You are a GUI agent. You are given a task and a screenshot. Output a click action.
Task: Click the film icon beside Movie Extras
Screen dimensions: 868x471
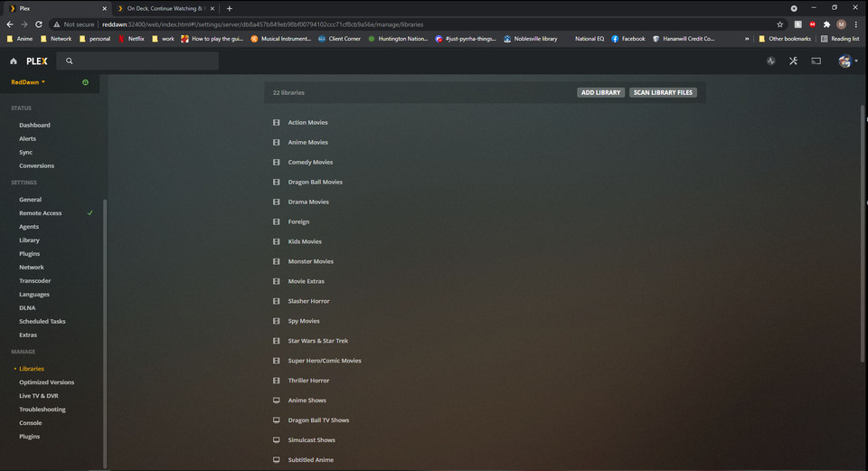pyautogui.click(x=277, y=281)
